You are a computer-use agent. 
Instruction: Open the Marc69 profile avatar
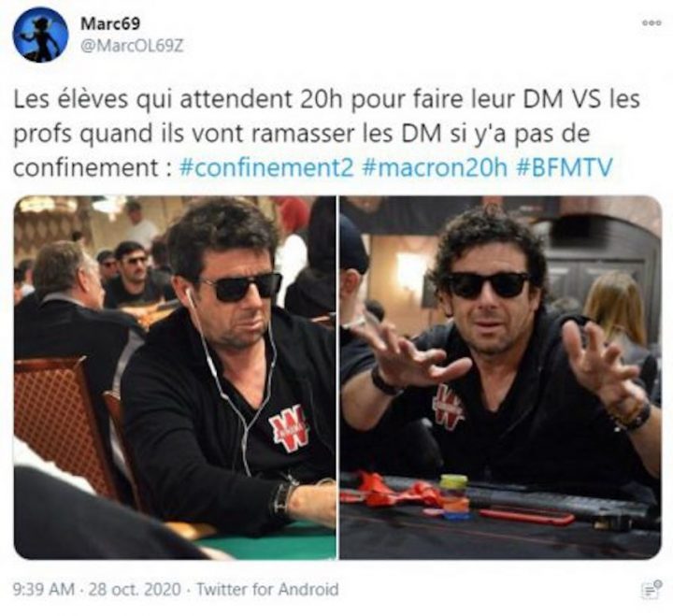coord(40,35)
